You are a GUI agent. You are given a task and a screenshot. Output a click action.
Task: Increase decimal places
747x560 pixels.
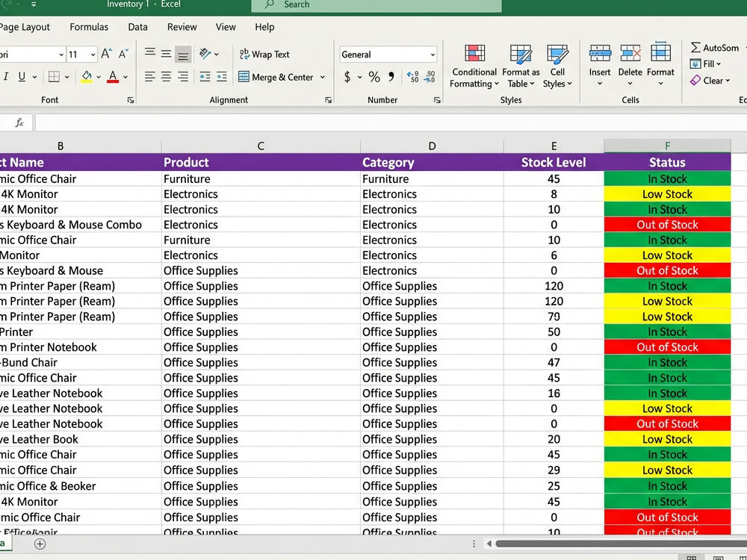tap(412, 77)
